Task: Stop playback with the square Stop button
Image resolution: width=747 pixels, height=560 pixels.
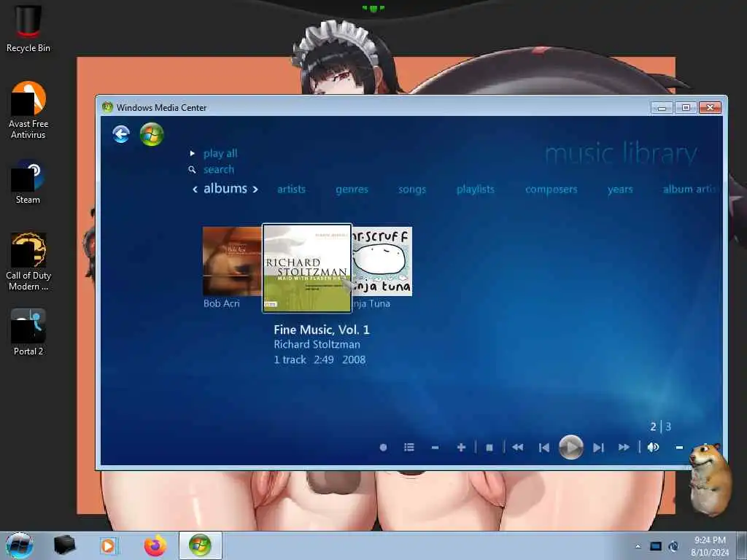Action: (489, 447)
